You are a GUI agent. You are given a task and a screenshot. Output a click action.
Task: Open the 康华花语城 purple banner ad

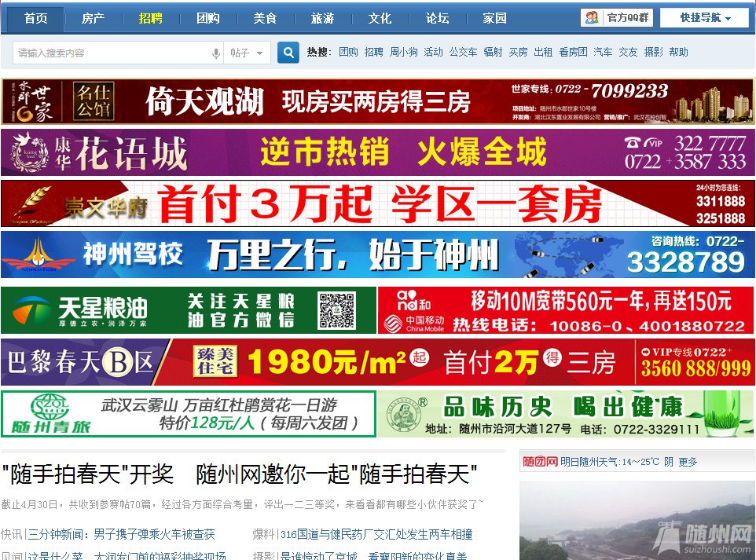click(x=377, y=152)
